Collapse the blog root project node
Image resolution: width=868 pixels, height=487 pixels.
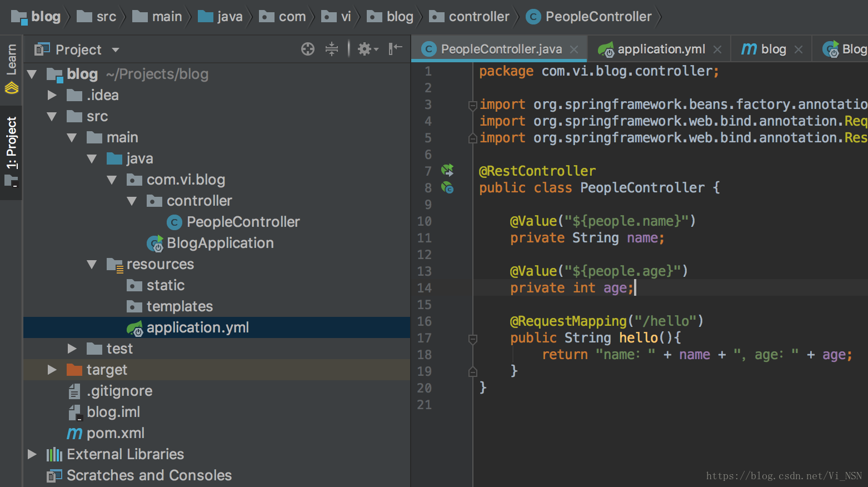pyautogui.click(x=32, y=74)
